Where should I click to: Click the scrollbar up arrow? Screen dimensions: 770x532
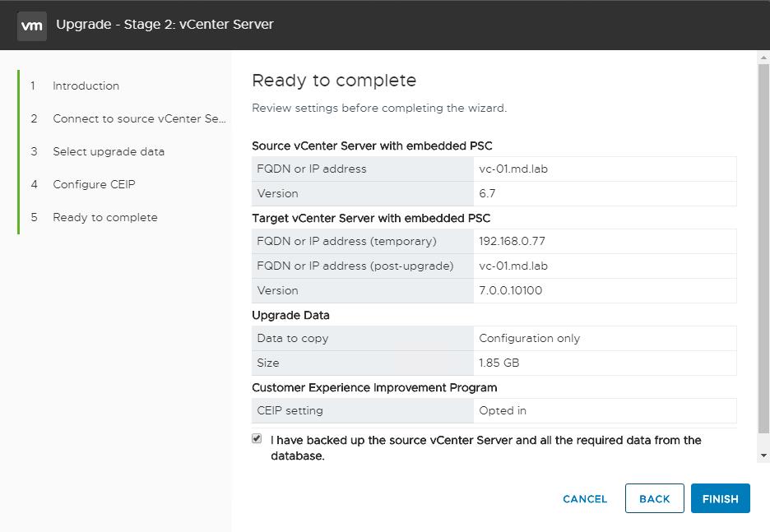click(x=763, y=58)
